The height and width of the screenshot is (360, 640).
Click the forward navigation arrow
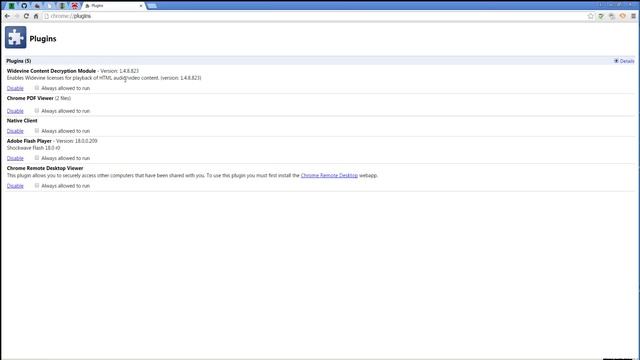point(17,16)
